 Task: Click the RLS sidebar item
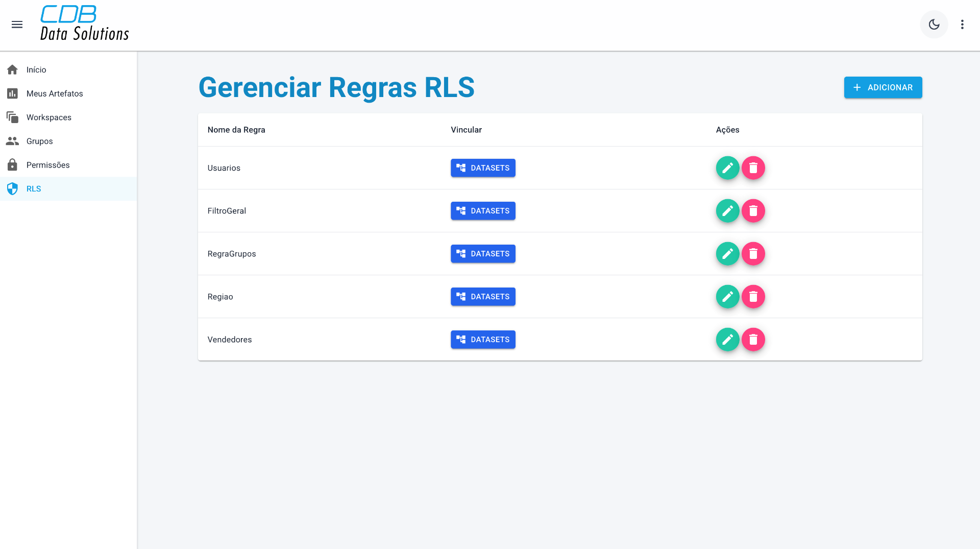[34, 189]
